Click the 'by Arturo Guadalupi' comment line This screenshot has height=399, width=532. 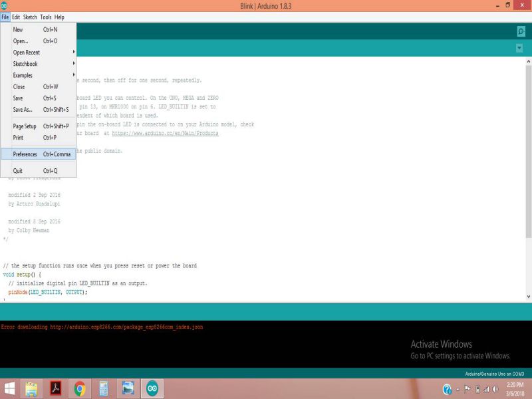tap(34, 204)
